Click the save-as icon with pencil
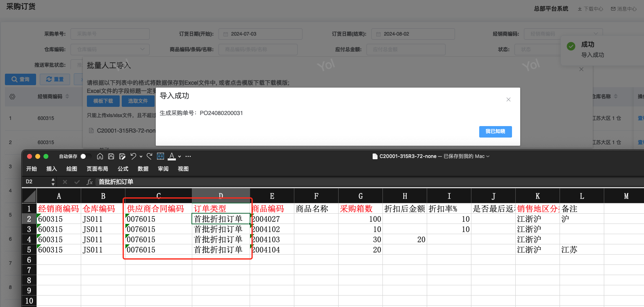This screenshot has width=644, height=307. [x=122, y=156]
